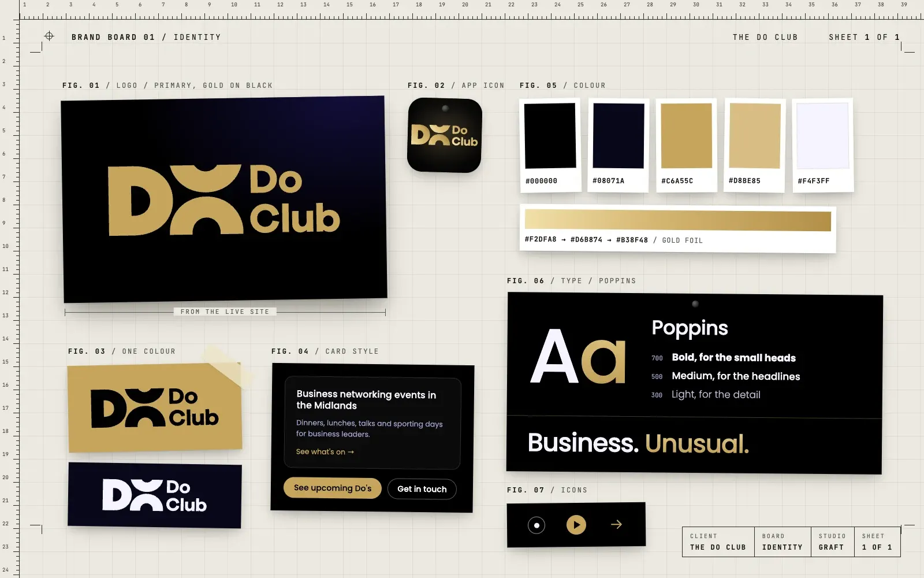Click the 'Business networking events in the Midlands' heading
Viewport: 924px width, 578px height.
pyautogui.click(x=366, y=400)
